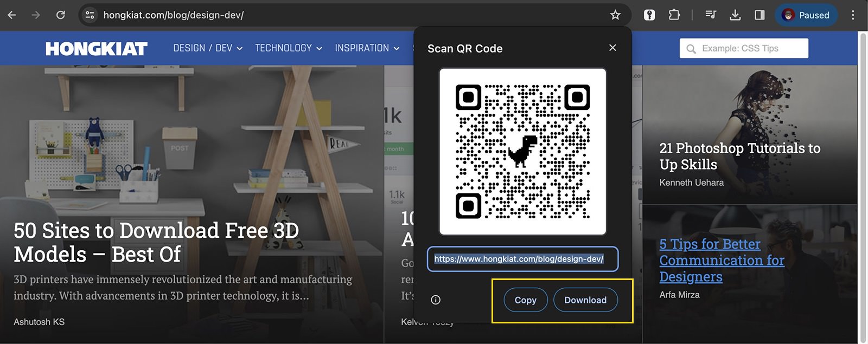Open the Paused profile button
The image size is (868, 344).
[x=806, y=15]
